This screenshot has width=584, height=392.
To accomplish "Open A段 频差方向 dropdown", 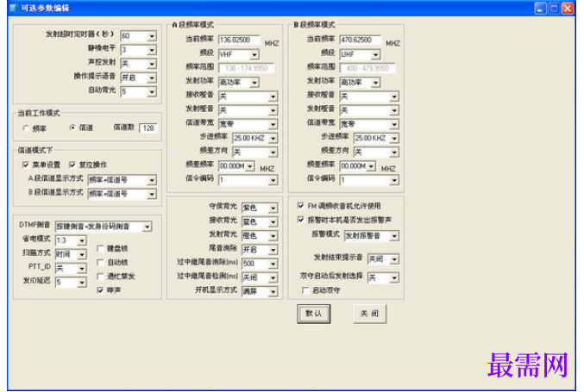I will [255, 152].
